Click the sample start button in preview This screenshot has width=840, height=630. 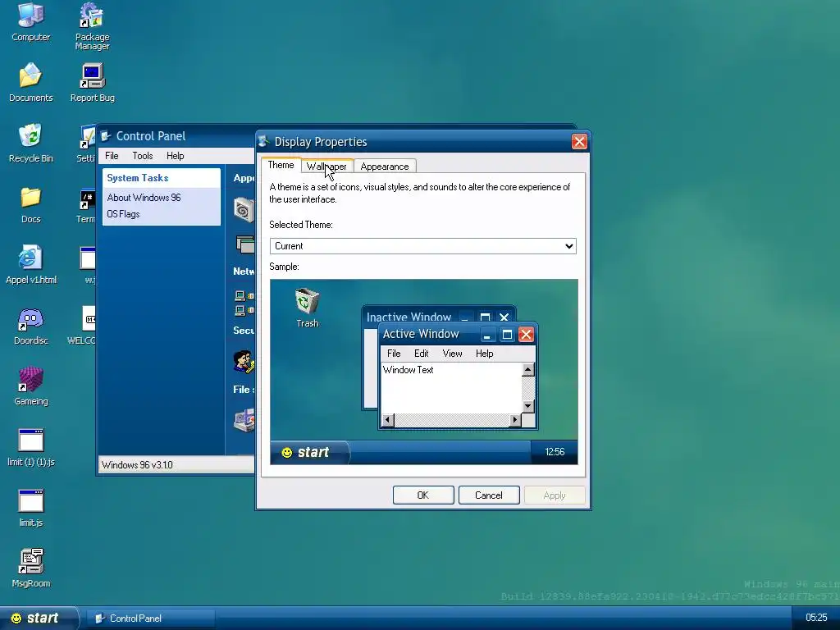[x=309, y=453]
